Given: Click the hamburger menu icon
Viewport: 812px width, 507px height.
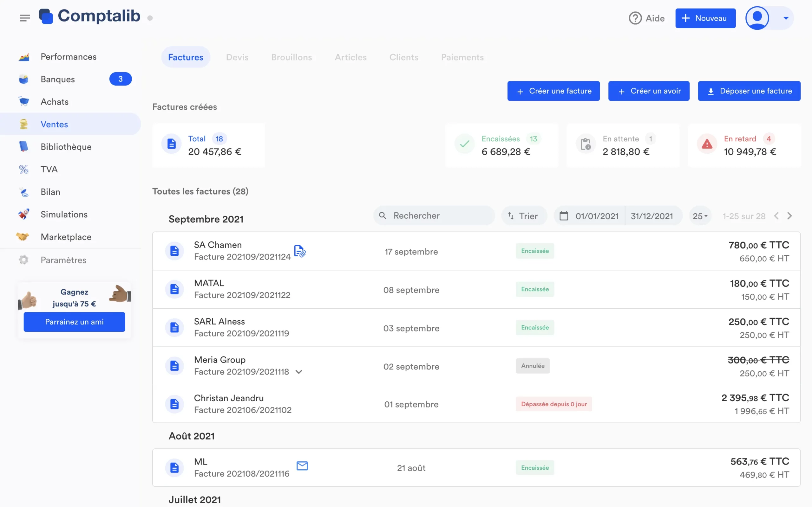Looking at the screenshot, I should pyautogui.click(x=24, y=18).
